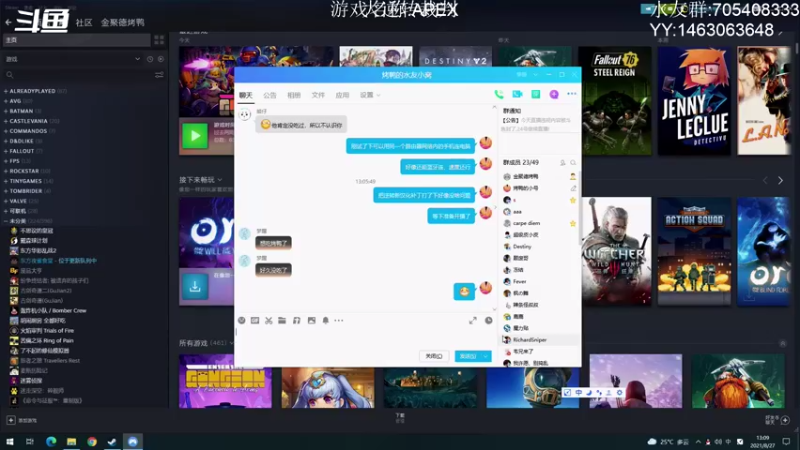800x450 pixels.
Task: Expand the CASTLEVANIA collection
Action: coord(6,121)
